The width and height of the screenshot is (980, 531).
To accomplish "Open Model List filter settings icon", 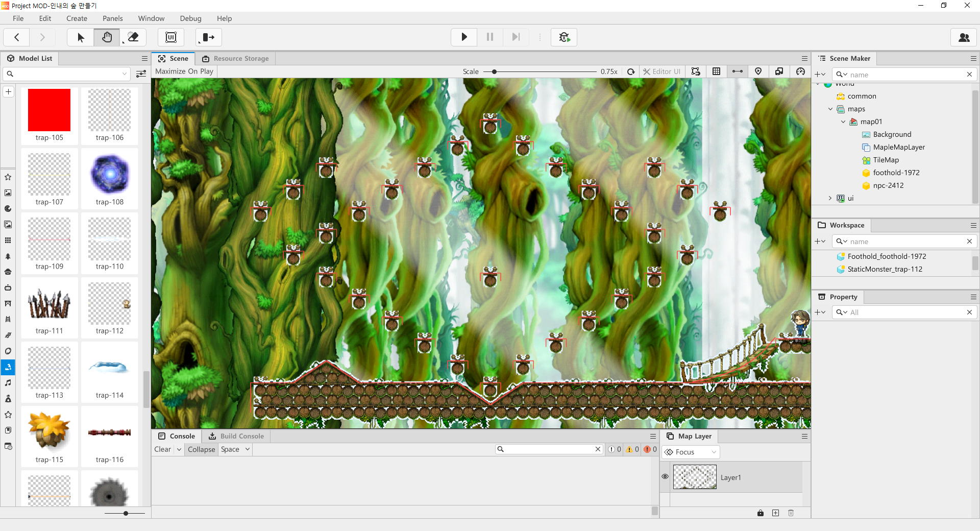I will point(141,74).
